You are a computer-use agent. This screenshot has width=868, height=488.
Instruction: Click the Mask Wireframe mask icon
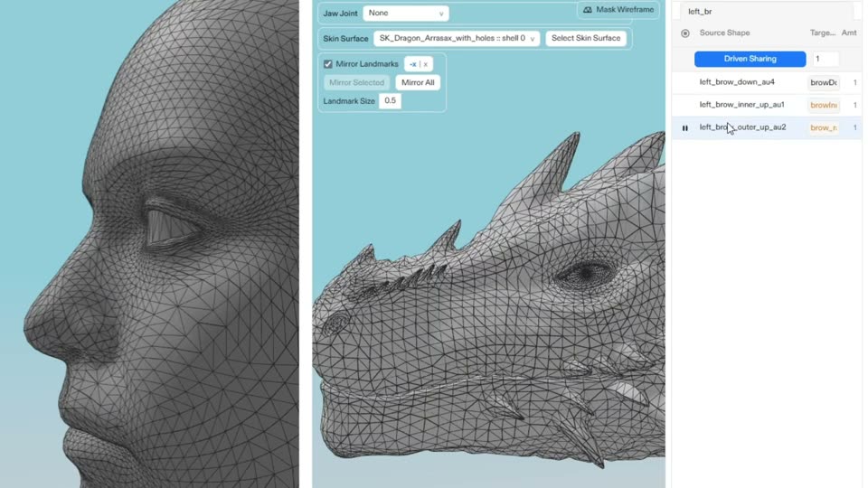[588, 10]
